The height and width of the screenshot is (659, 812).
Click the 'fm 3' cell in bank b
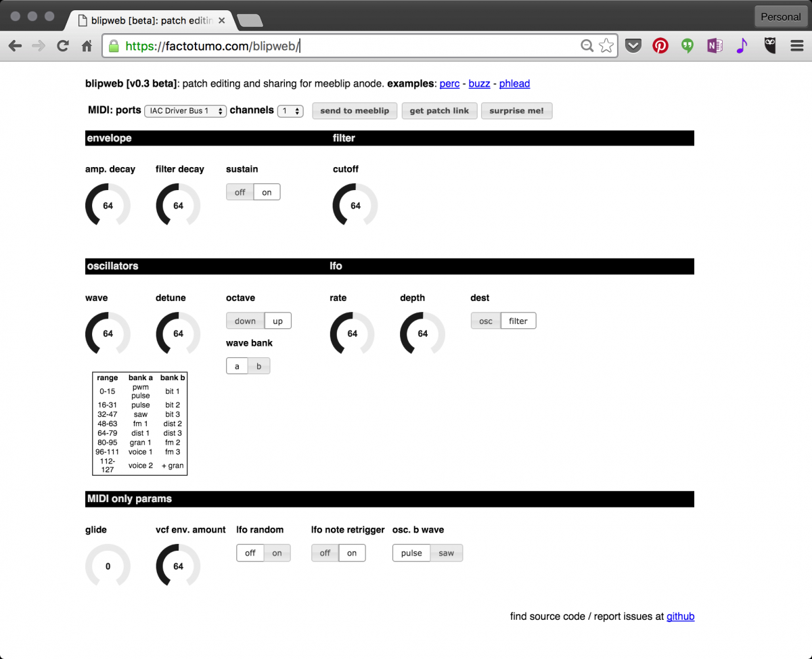[x=173, y=452]
